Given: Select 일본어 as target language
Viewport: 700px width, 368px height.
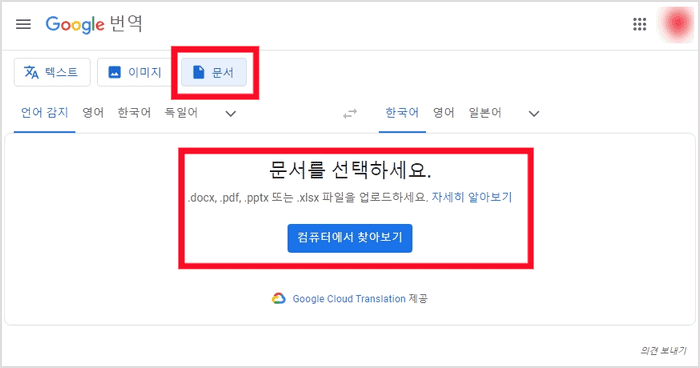Looking at the screenshot, I should (485, 113).
